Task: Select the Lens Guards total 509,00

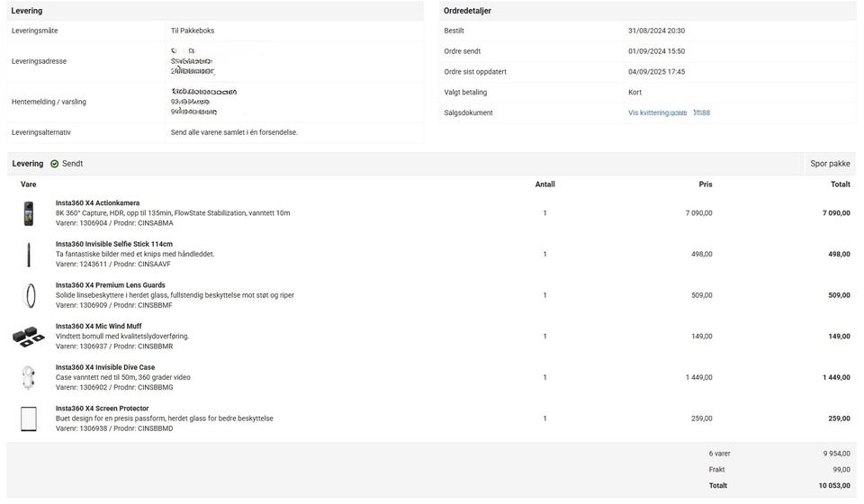Action: point(839,296)
